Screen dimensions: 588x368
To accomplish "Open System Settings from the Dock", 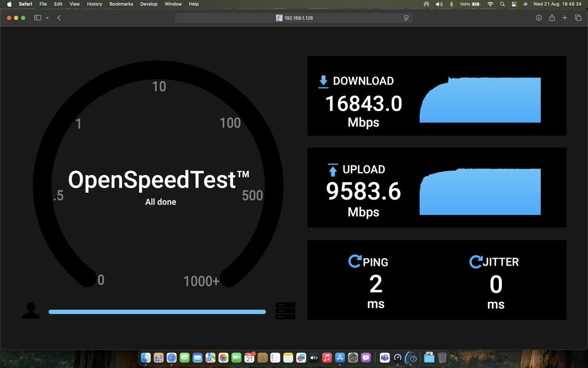I will tap(353, 358).
